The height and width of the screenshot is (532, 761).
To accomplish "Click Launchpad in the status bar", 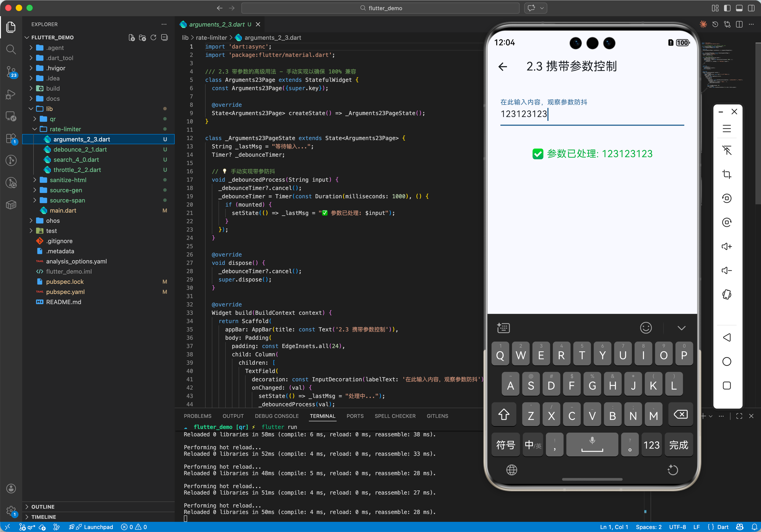I will [x=98, y=527].
